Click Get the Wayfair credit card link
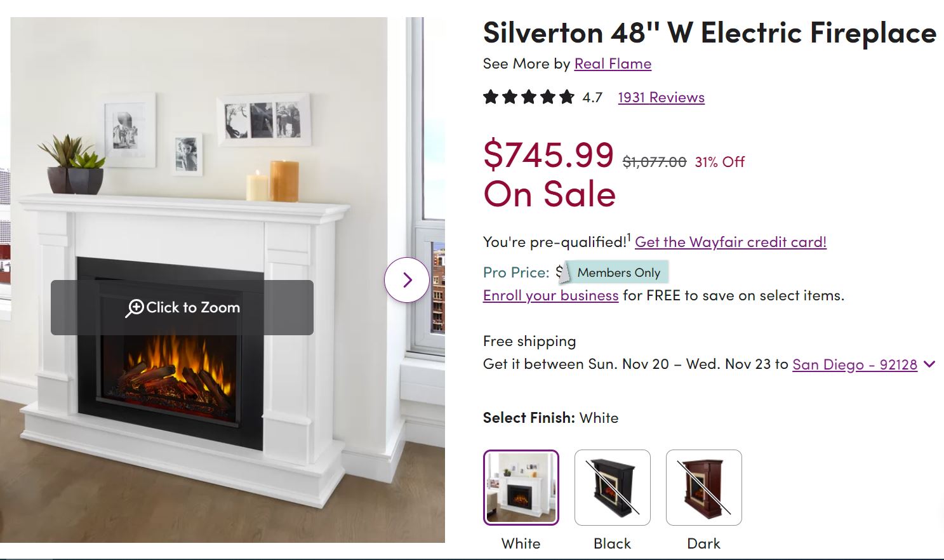 coord(730,242)
